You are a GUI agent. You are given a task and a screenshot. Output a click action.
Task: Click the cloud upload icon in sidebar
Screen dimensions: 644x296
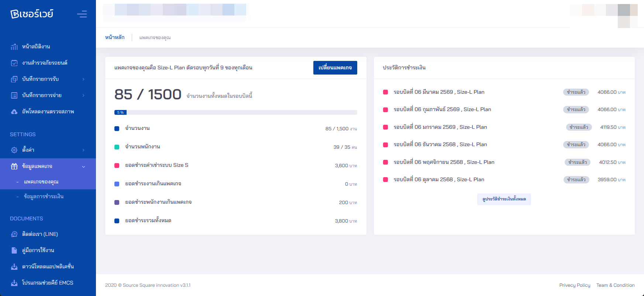[x=14, y=111]
